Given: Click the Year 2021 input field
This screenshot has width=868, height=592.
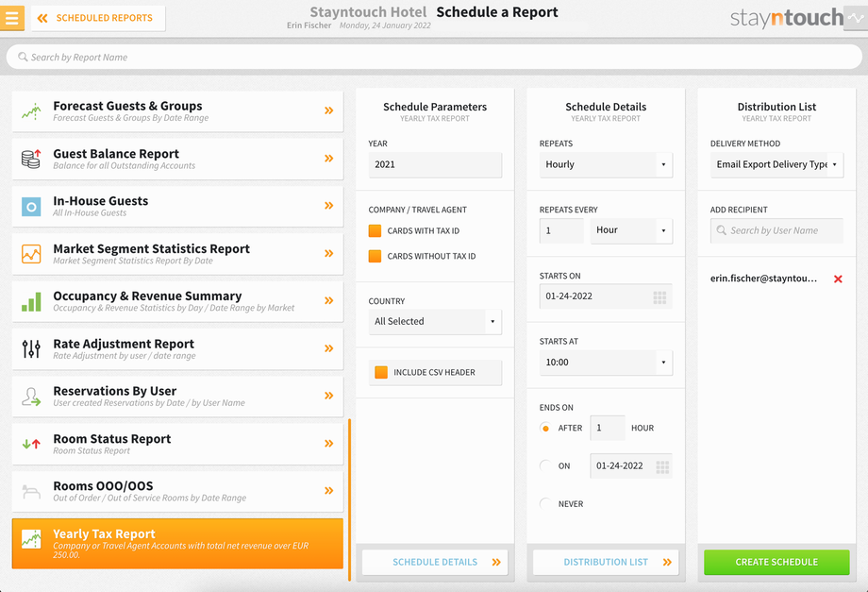Looking at the screenshot, I should (x=435, y=165).
